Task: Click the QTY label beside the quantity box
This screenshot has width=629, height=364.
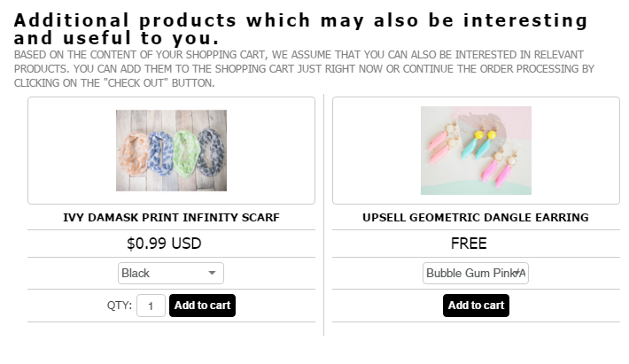Action: click(120, 306)
